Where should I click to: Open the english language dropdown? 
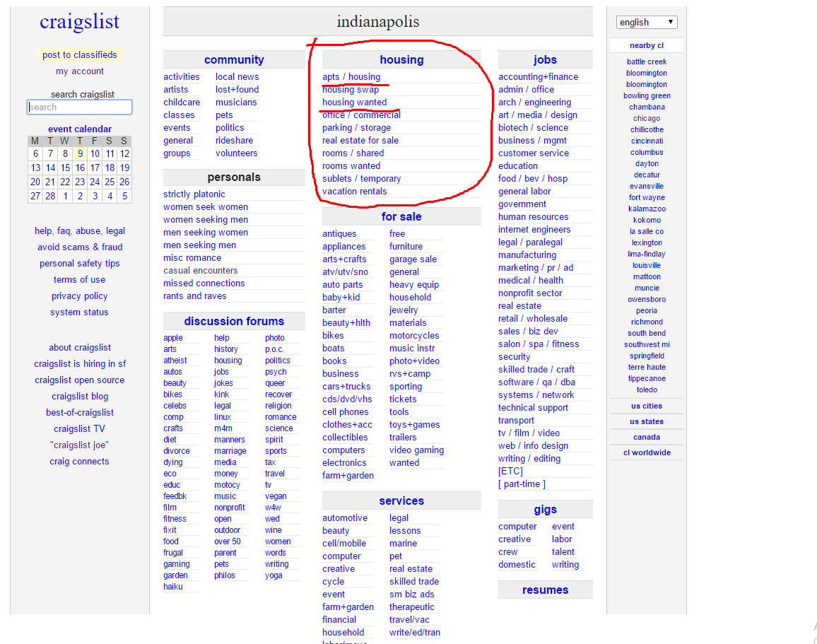coord(646,23)
